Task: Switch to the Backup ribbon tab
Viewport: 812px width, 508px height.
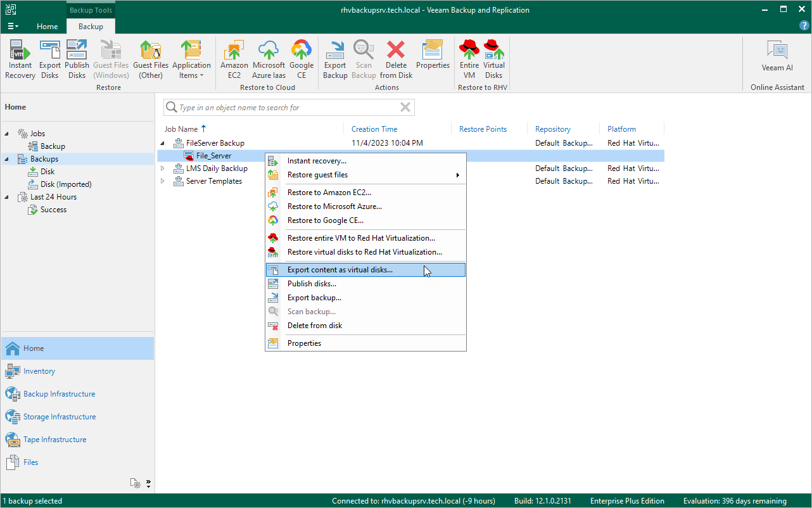Action: coord(91,27)
